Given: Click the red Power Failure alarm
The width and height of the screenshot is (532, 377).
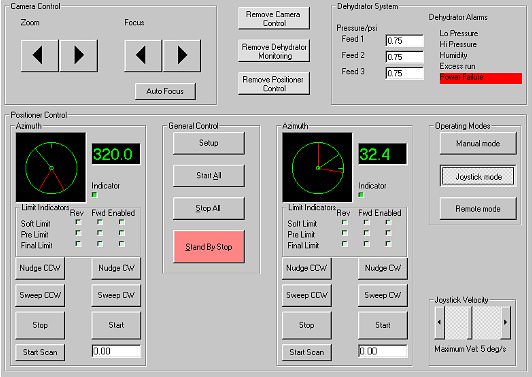Looking at the screenshot, I should tap(481, 78).
